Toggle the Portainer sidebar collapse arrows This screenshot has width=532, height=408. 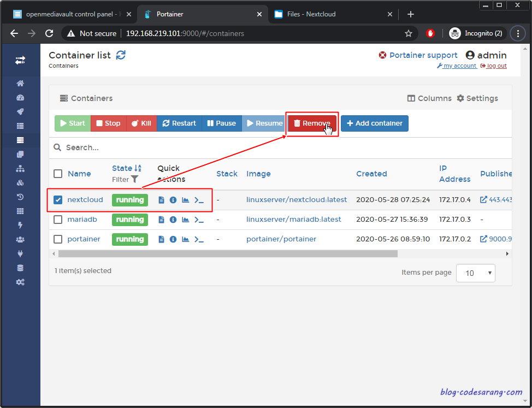[20, 61]
